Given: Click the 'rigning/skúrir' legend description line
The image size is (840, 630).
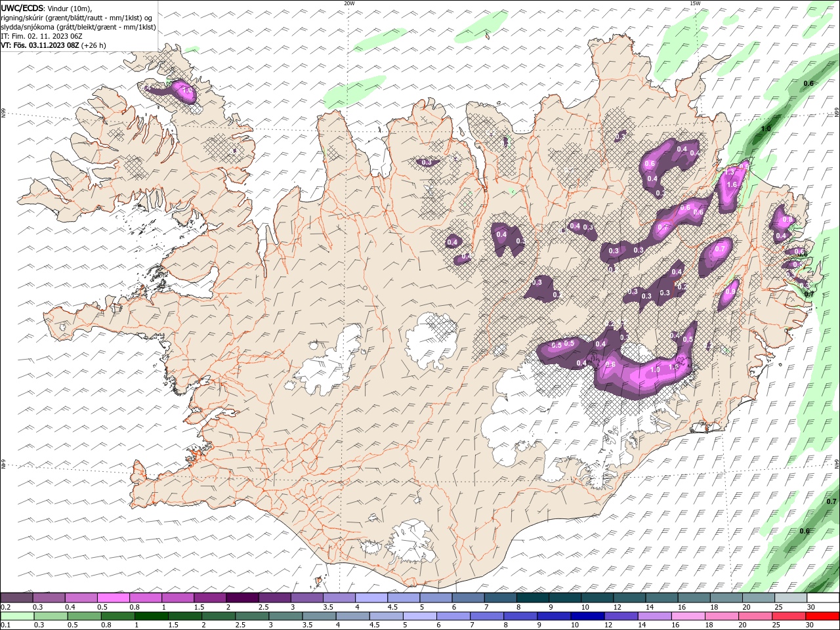Looking at the screenshot, I should click(77, 18).
